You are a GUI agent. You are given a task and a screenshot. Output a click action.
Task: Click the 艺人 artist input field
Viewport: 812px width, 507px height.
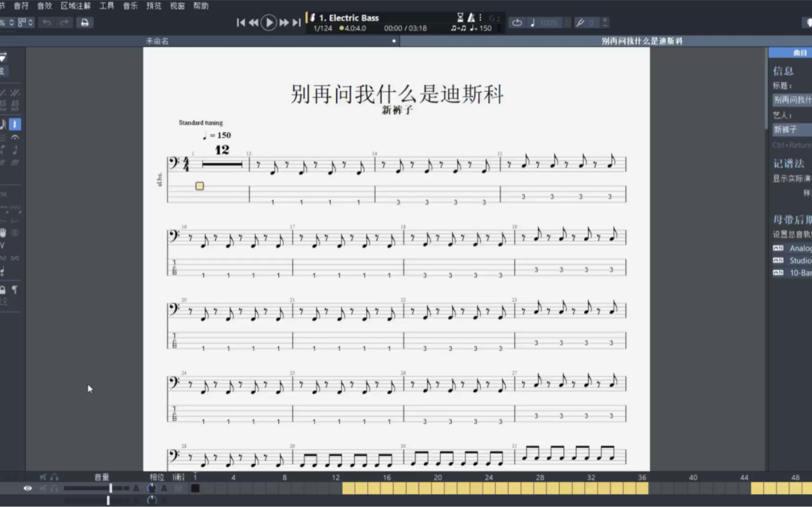pyautogui.click(x=792, y=129)
